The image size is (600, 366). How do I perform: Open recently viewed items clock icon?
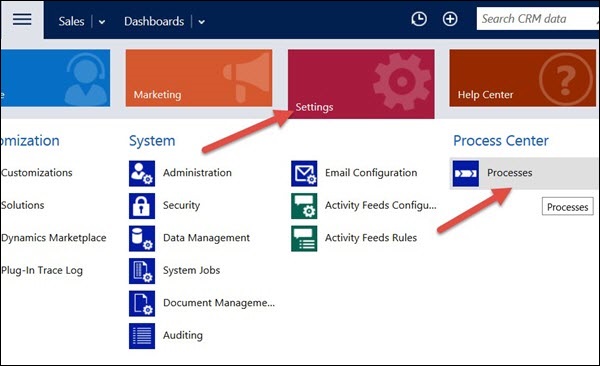click(x=419, y=19)
